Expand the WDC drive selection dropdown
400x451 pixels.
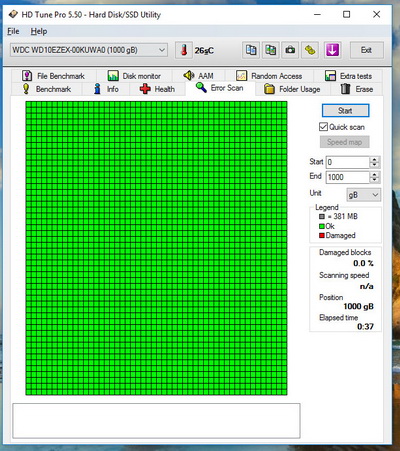[162, 50]
